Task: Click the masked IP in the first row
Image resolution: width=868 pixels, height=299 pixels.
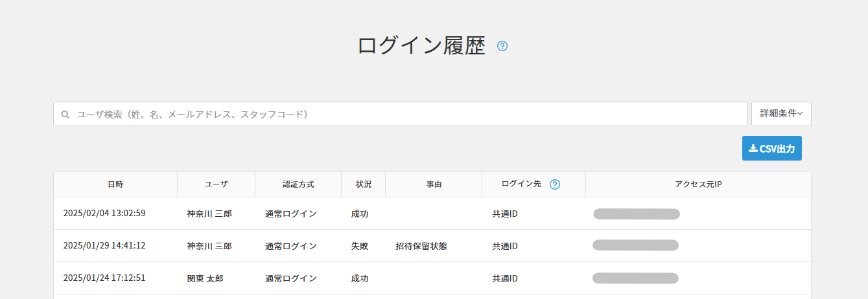Action: coord(637,214)
